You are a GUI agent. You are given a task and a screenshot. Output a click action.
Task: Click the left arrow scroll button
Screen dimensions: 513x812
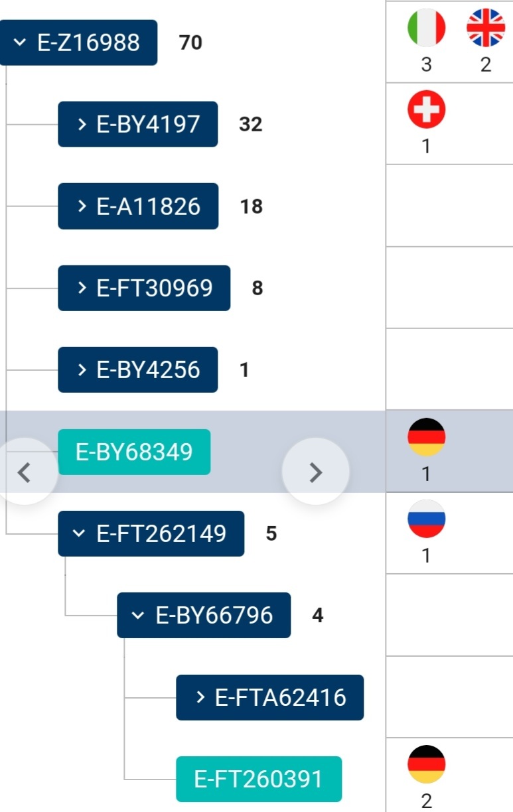click(24, 472)
